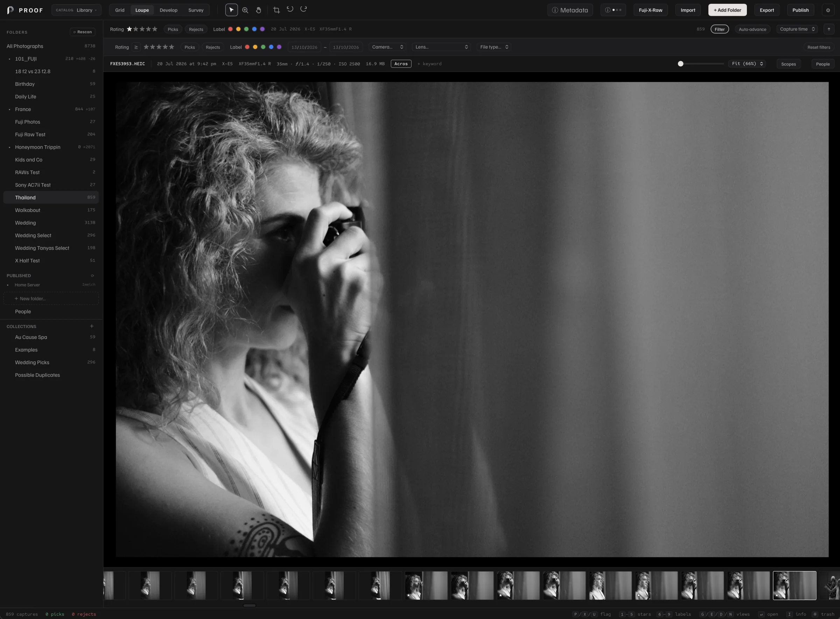Click the Add Folder button
This screenshot has height=619, width=840.
click(727, 10)
